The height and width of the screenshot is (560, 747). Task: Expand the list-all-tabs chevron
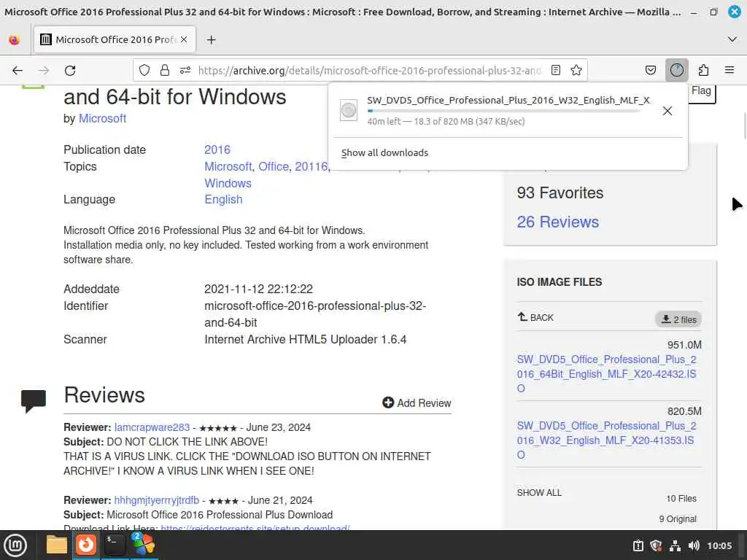[732, 39]
